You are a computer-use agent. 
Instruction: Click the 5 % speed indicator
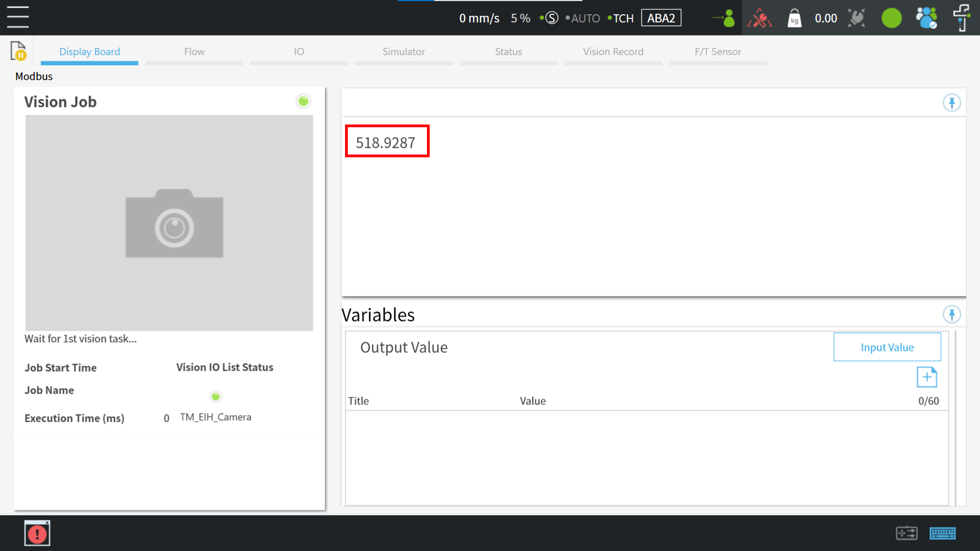(520, 18)
